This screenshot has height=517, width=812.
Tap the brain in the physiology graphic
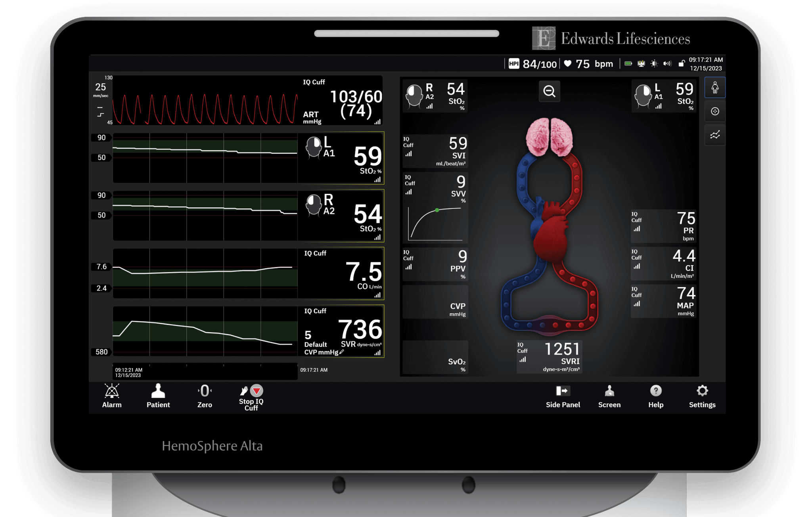[x=549, y=137]
